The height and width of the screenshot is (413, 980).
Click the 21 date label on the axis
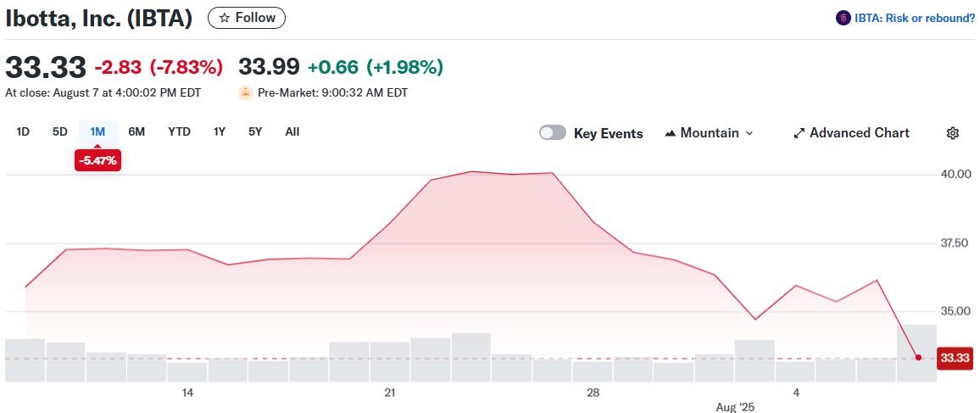pos(390,393)
